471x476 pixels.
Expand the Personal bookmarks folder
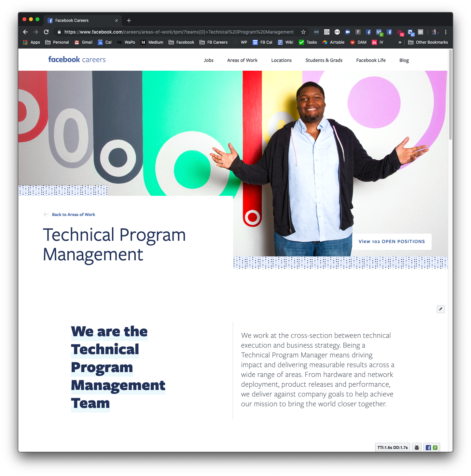pos(57,42)
